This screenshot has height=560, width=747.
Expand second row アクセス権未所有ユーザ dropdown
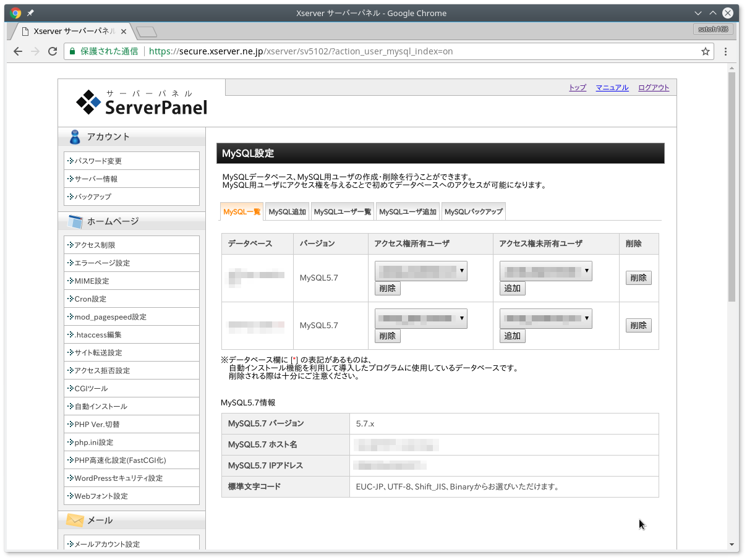[546, 318]
